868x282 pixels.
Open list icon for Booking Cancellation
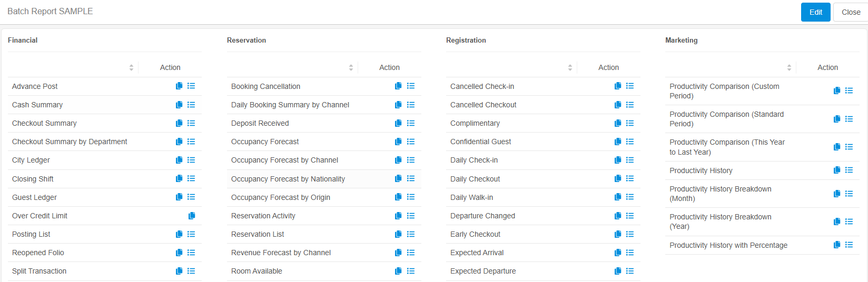411,86
